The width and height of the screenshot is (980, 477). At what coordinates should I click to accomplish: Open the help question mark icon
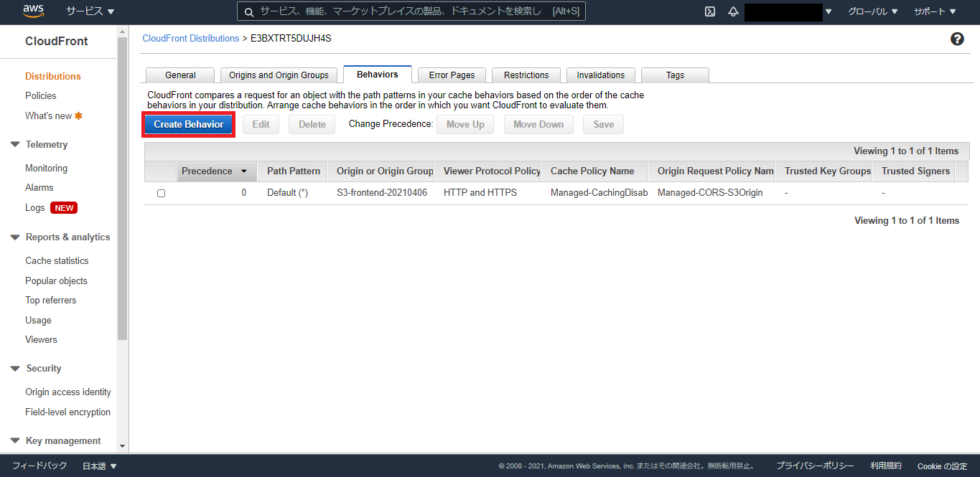coord(957,39)
